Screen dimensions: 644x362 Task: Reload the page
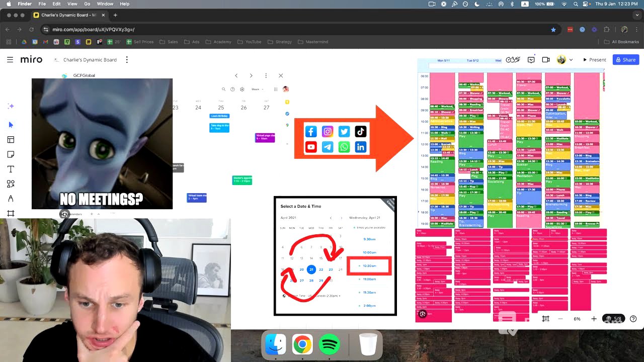[x=31, y=30]
